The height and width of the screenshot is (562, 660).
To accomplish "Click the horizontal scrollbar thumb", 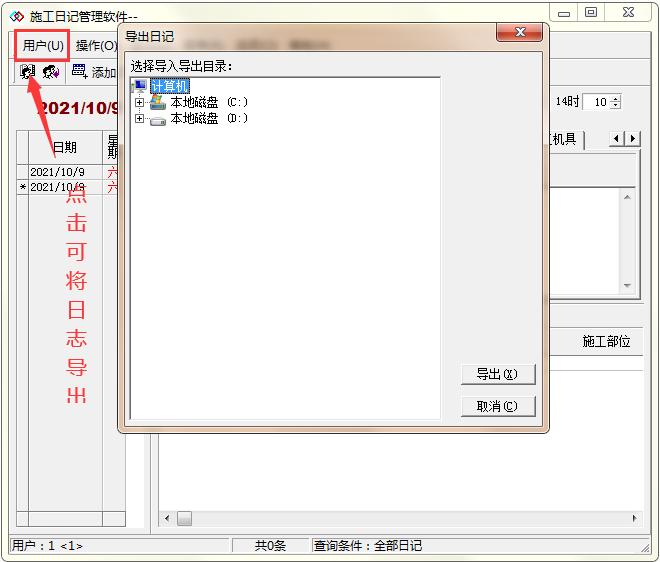I will 184,518.
